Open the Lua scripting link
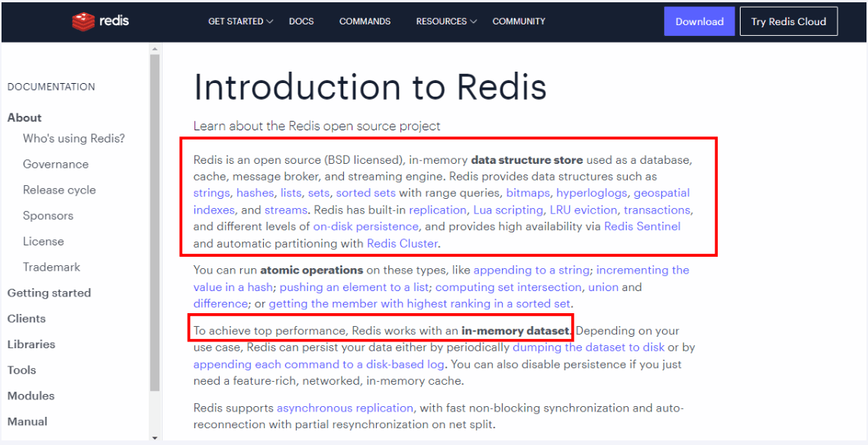 click(508, 210)
